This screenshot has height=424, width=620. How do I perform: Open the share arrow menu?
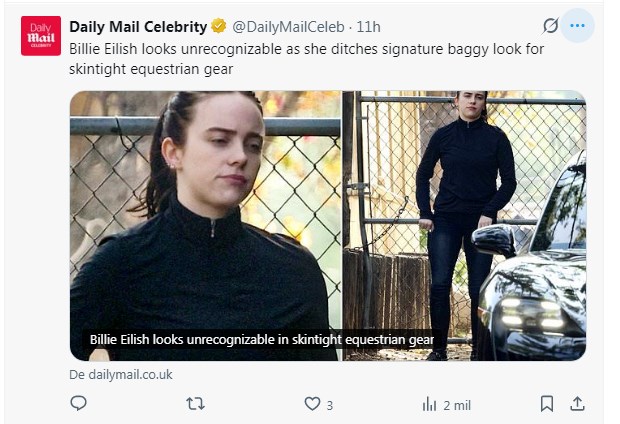click(576, 404)
